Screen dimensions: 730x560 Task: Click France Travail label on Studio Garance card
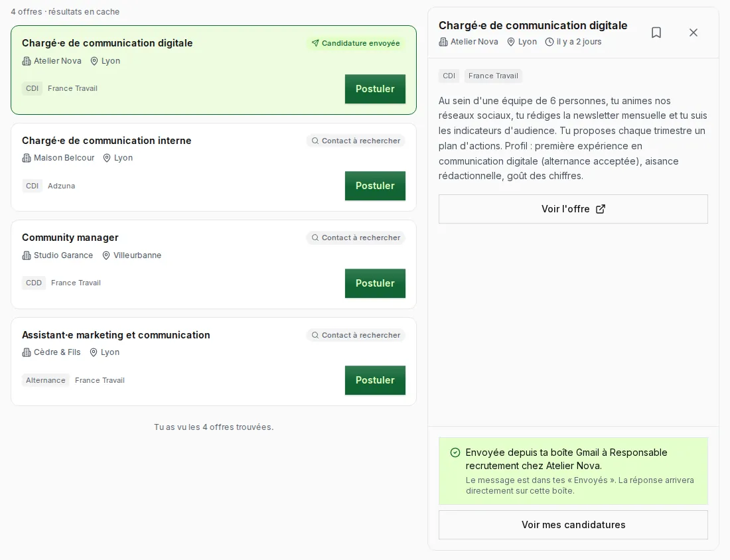tap(76, 283)
